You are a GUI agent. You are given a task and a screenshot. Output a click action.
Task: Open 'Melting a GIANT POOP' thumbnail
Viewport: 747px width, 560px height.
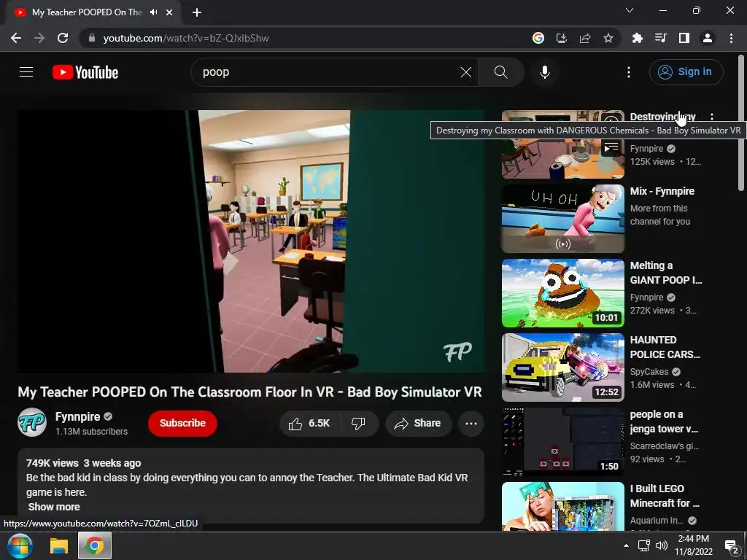[562, 293]
